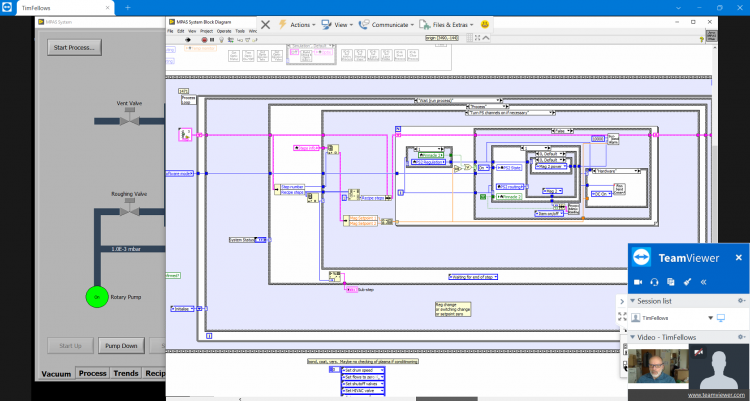Click the Pause execution icon
Viewport: 750px width, 401px height.
(x=212, y=40)
